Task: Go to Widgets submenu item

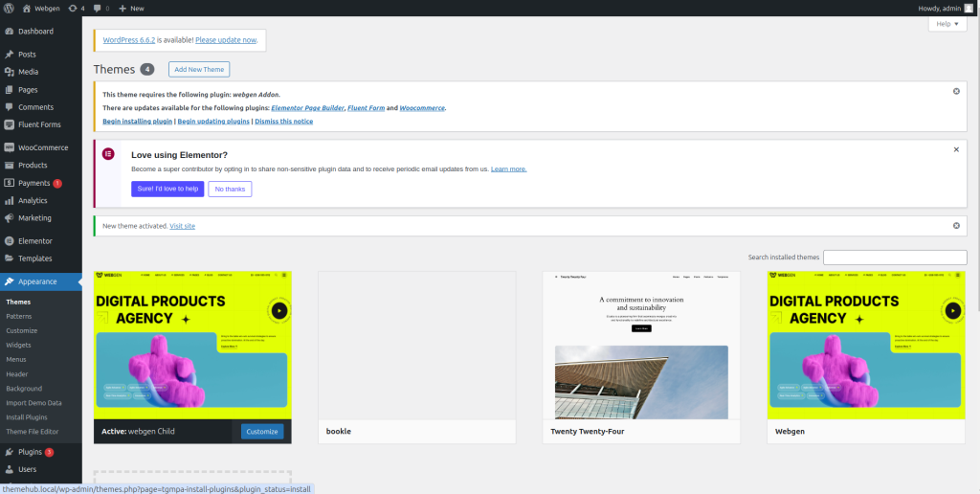Action: 19,346
